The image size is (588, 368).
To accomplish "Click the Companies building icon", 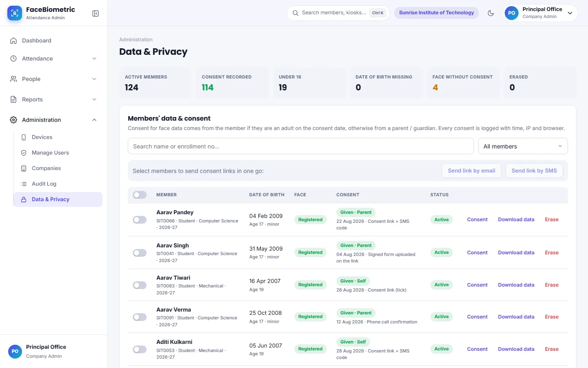I will (24, 168).
